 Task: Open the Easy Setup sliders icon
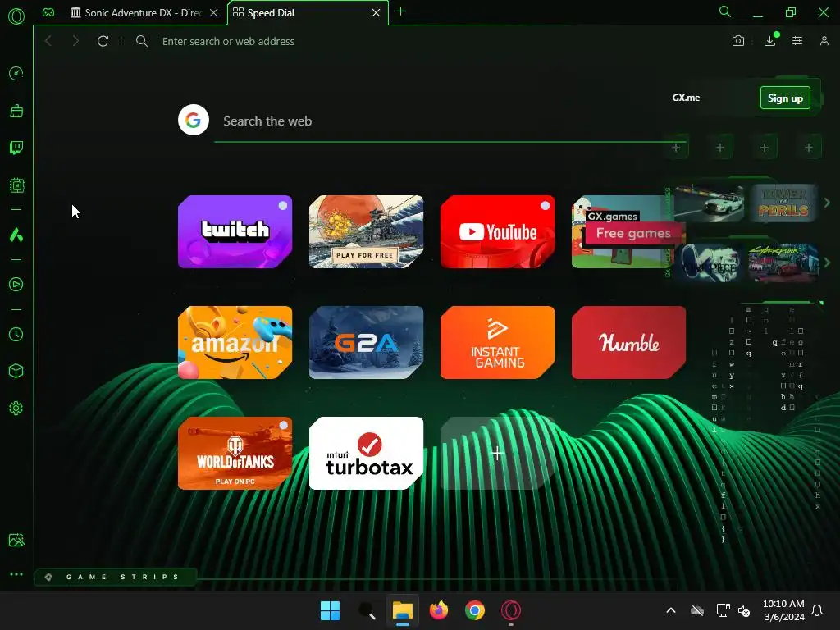coord(797,41)
